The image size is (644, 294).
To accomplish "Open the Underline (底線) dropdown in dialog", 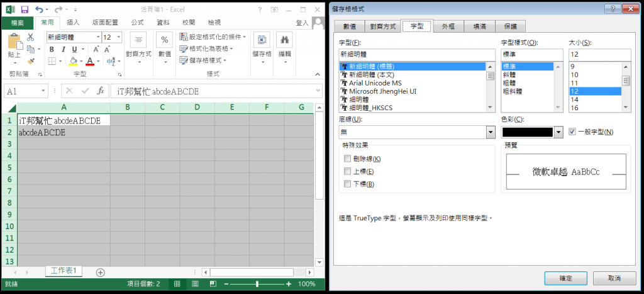I will click(x=491, y=132).
